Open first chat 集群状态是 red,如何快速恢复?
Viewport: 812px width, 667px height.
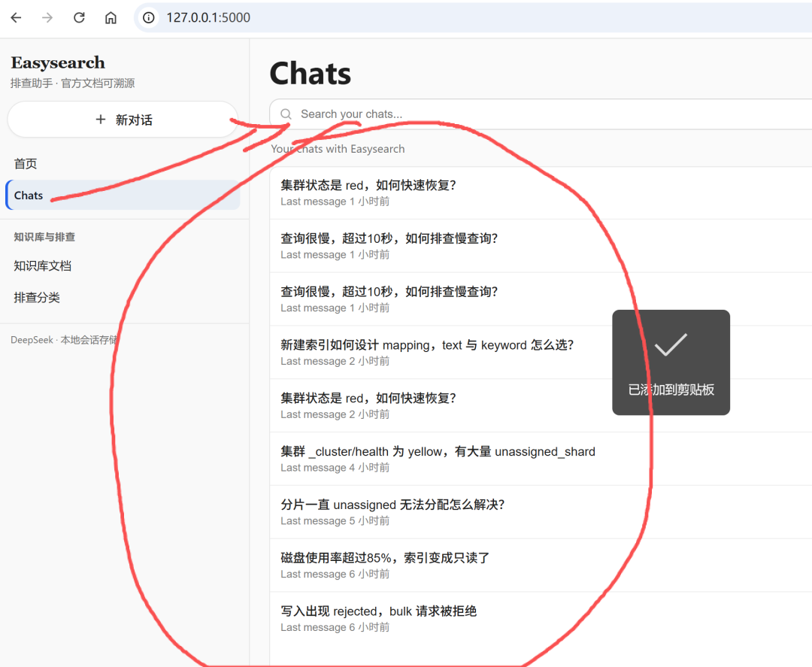[541, 193]
